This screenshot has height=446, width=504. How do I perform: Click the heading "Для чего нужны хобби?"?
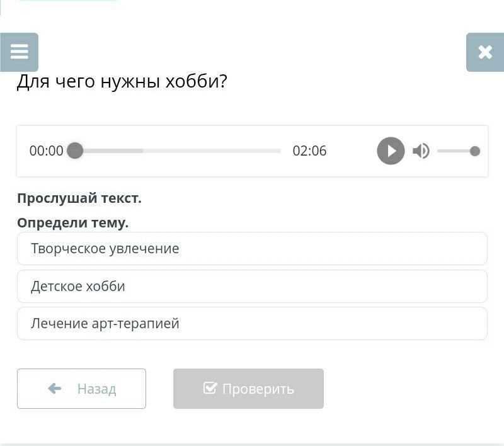(122, 82)
